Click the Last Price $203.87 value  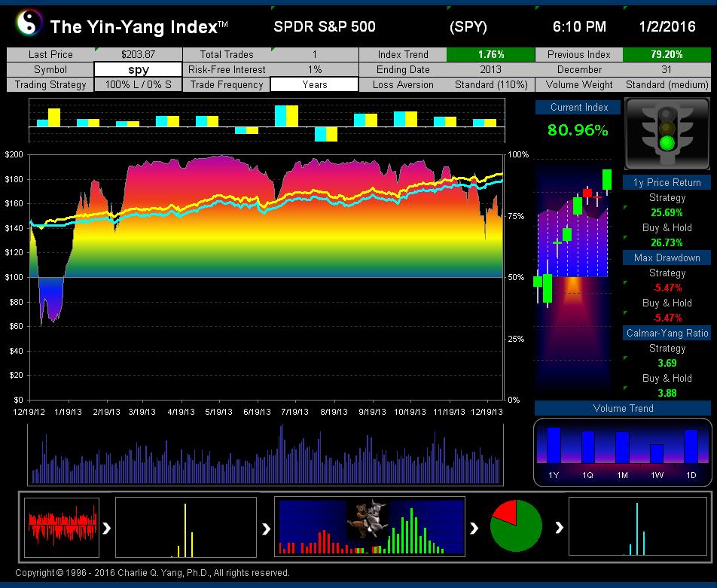[138, 54]
